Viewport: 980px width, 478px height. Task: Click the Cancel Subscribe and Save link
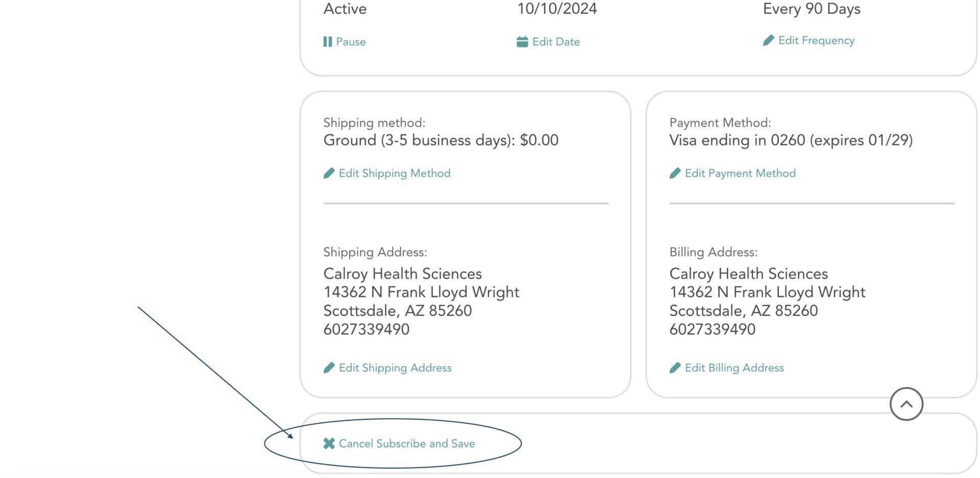(407, 444)
